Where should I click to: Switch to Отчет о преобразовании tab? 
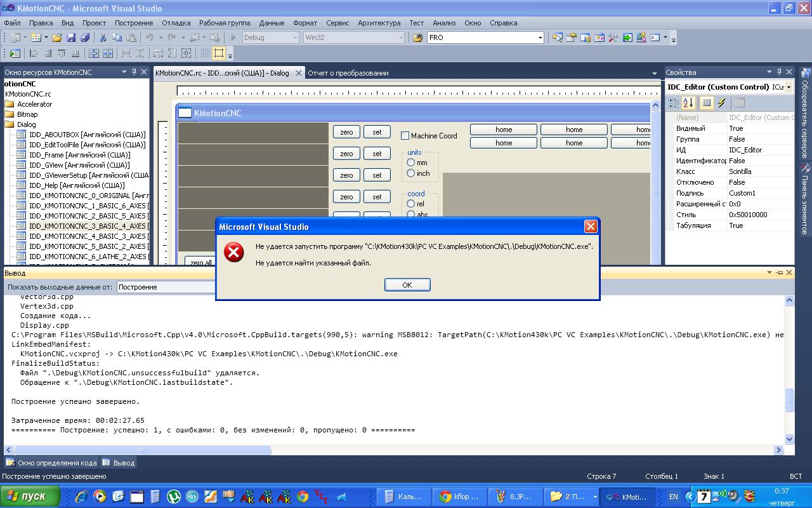pos(348,73)
